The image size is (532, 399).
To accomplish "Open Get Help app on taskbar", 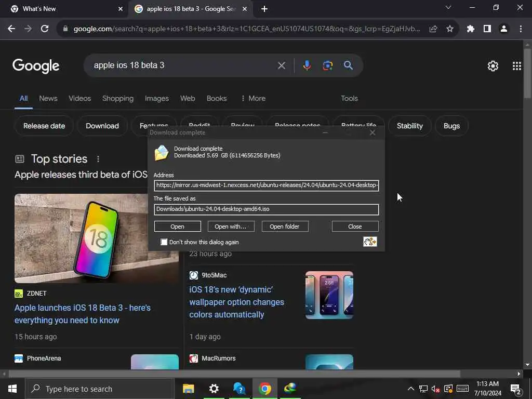I will coord(239,389).
